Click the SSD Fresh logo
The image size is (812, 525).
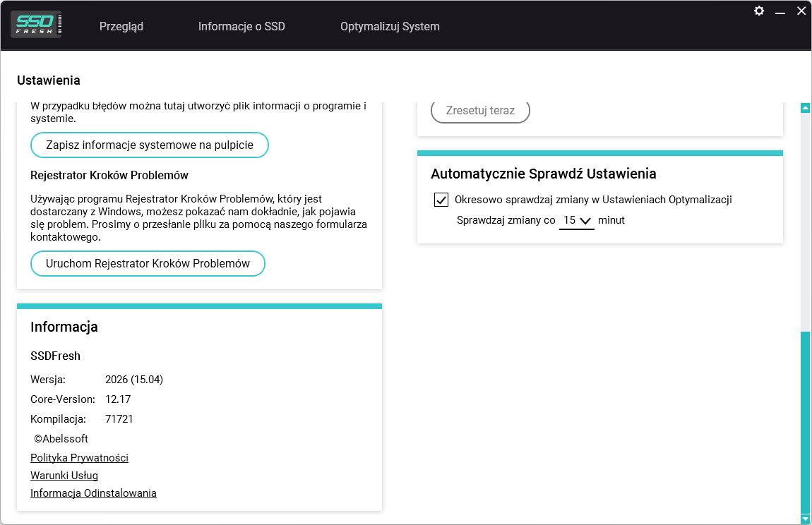tap(36, 24)
